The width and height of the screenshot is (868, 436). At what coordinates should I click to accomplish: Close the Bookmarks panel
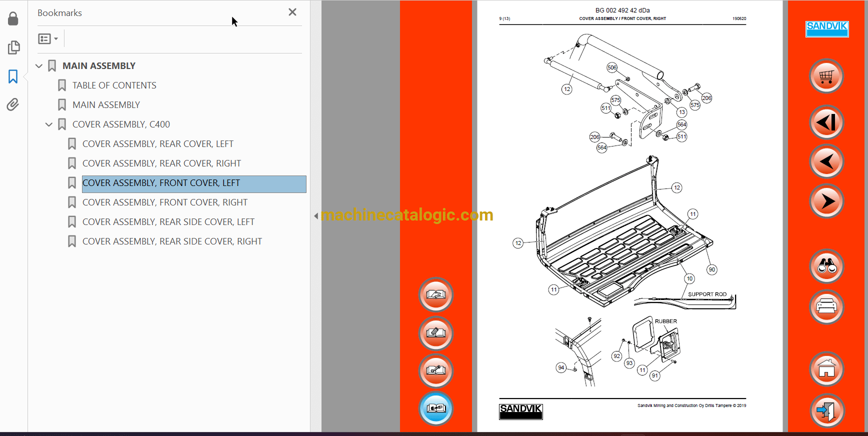pyautogui.click(x=292, y=12)
